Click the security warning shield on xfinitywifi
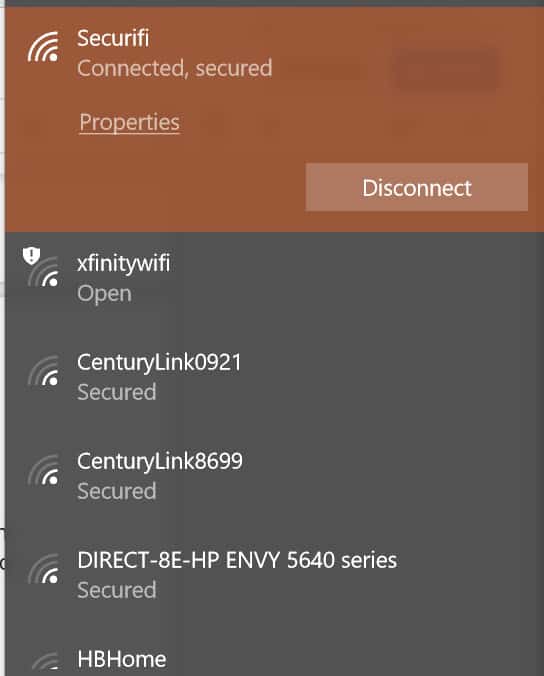Viewport: 544px width, 676px height. tap(31, 255)
